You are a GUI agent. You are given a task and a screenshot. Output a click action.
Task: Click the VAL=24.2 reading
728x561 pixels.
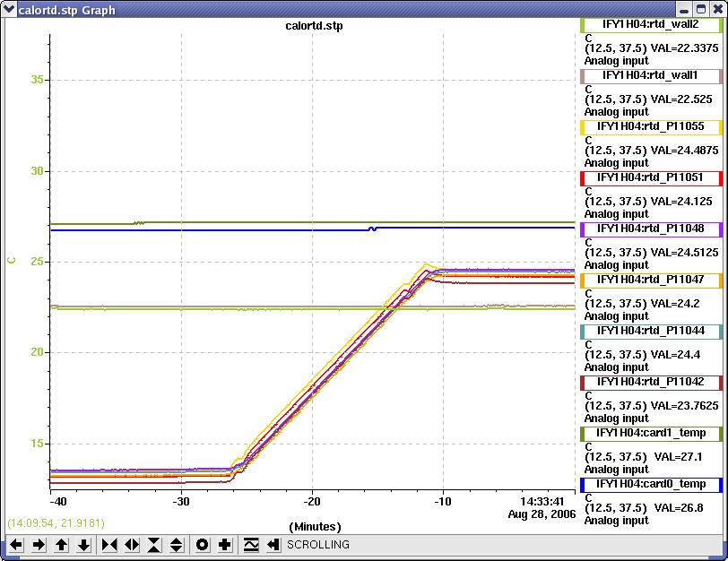click(675, 304)
